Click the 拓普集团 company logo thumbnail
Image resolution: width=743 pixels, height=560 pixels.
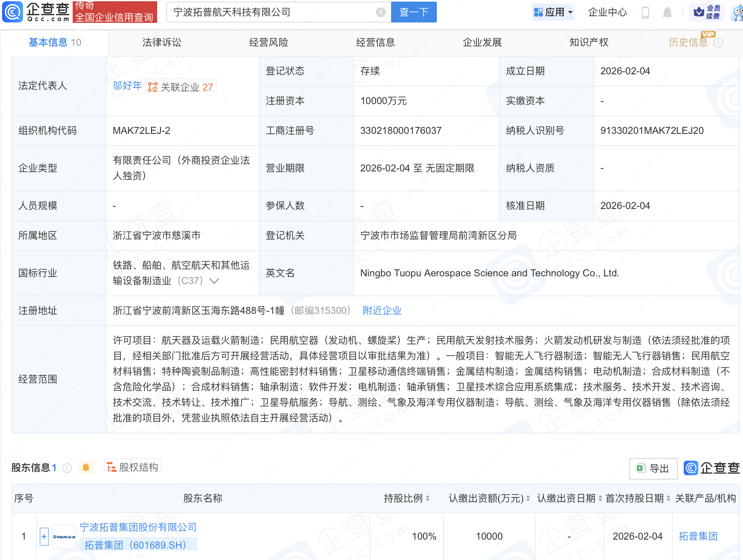point(64,536)
